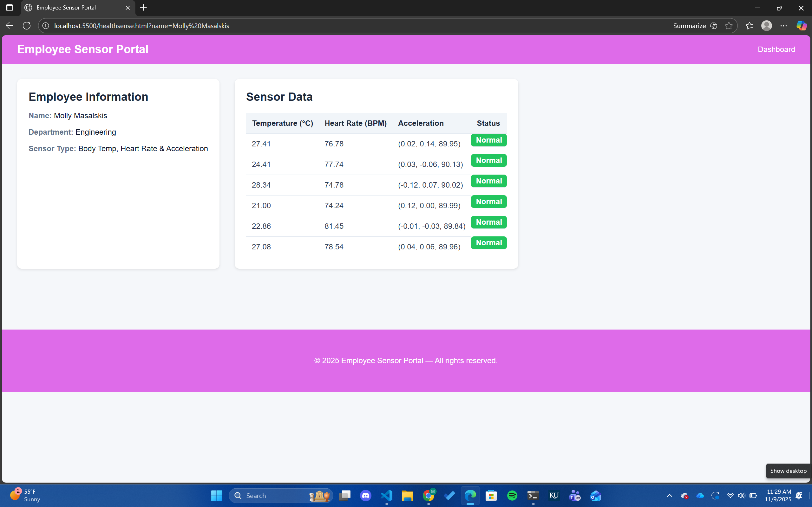The height and width of the screenshot is (507, 812).
Task: Click the first row's Normal status badge
Action: (x=488, y=140)
